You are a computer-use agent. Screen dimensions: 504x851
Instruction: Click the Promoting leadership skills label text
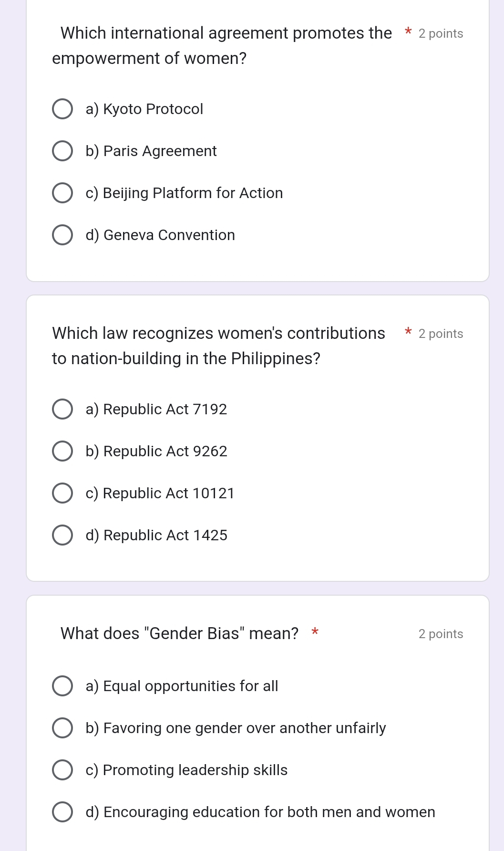point(186,770)
